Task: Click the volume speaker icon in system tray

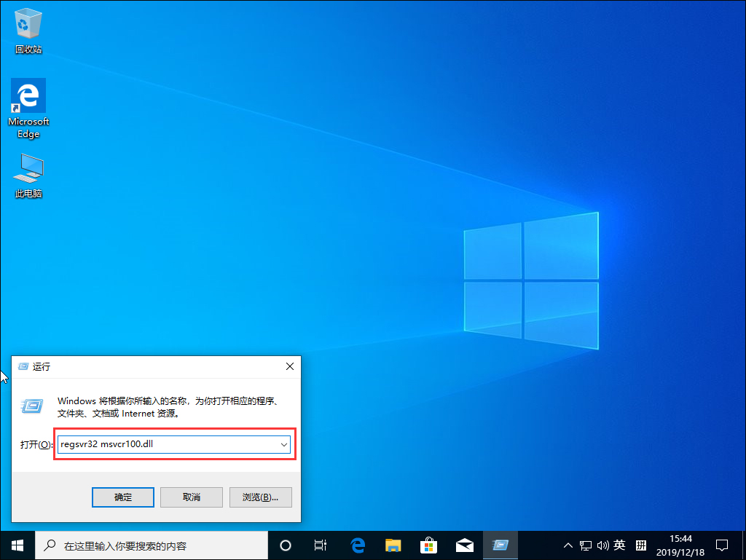Action: [602, 545]
